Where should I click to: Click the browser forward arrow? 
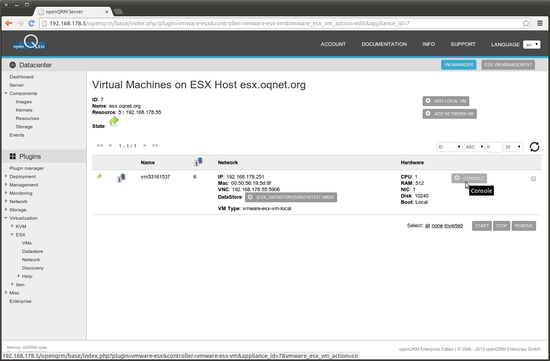pos(20,23)
